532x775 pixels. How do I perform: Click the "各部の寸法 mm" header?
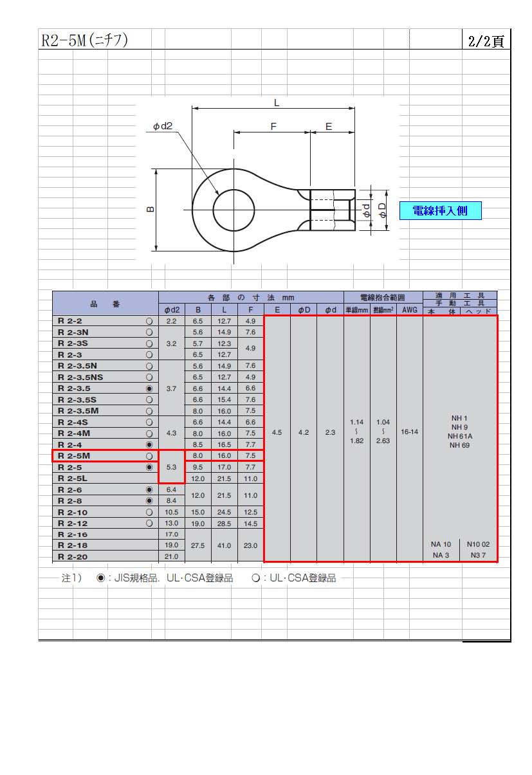tap(251, 297)
